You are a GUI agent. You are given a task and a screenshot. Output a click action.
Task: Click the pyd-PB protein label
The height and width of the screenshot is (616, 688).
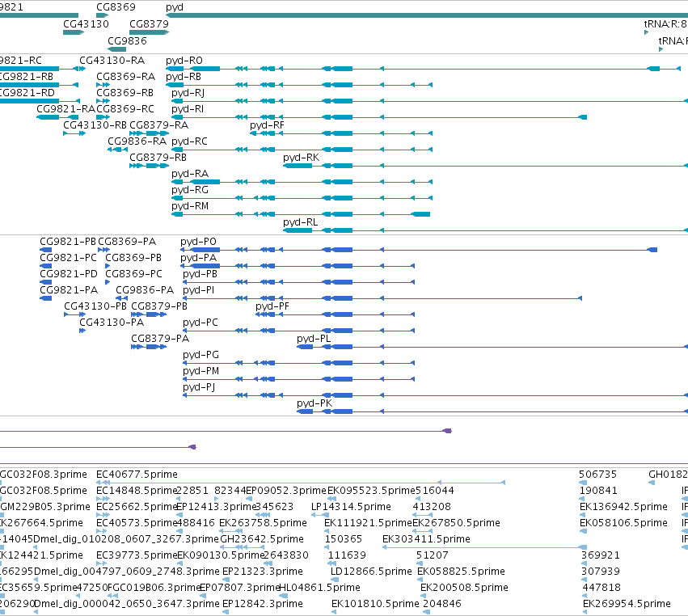click(200, 275)
